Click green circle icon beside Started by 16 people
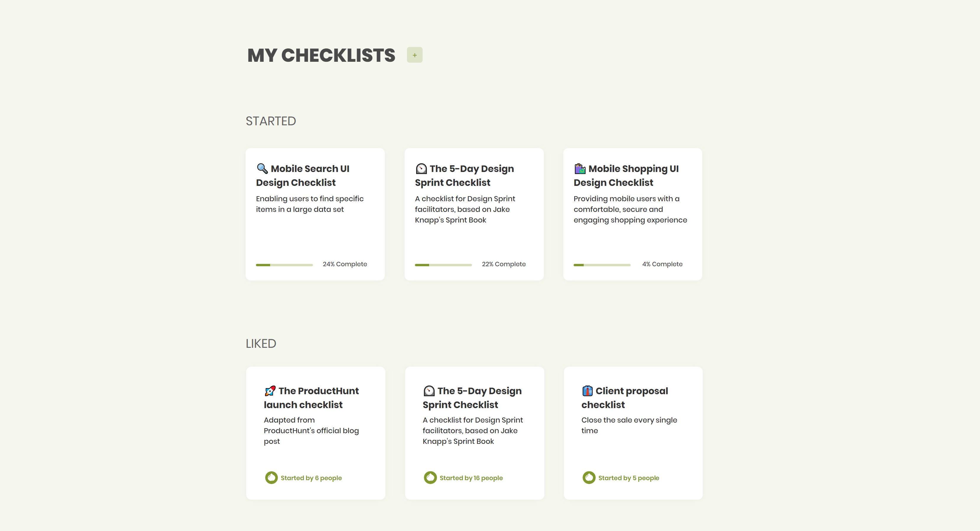The height and width of the screenshot is (531, 980). coord(430,477)
